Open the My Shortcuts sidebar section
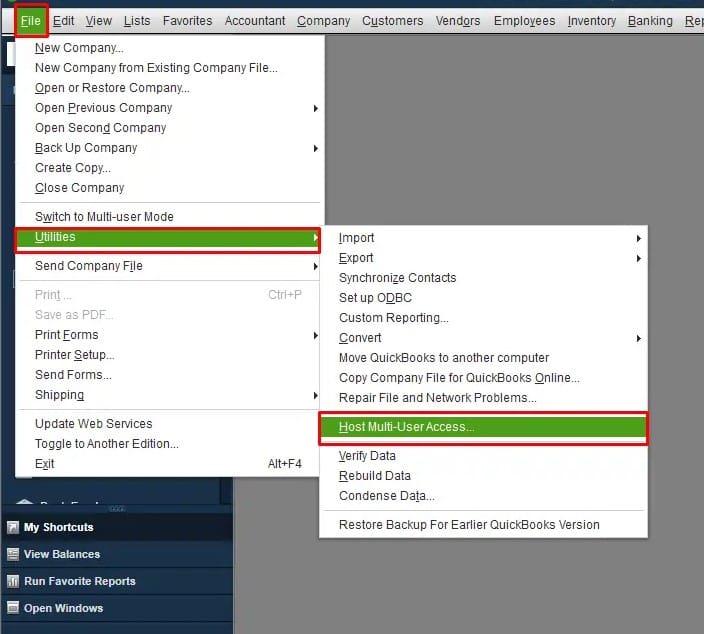The image size is (704, 634). click(x=117, y=527)
